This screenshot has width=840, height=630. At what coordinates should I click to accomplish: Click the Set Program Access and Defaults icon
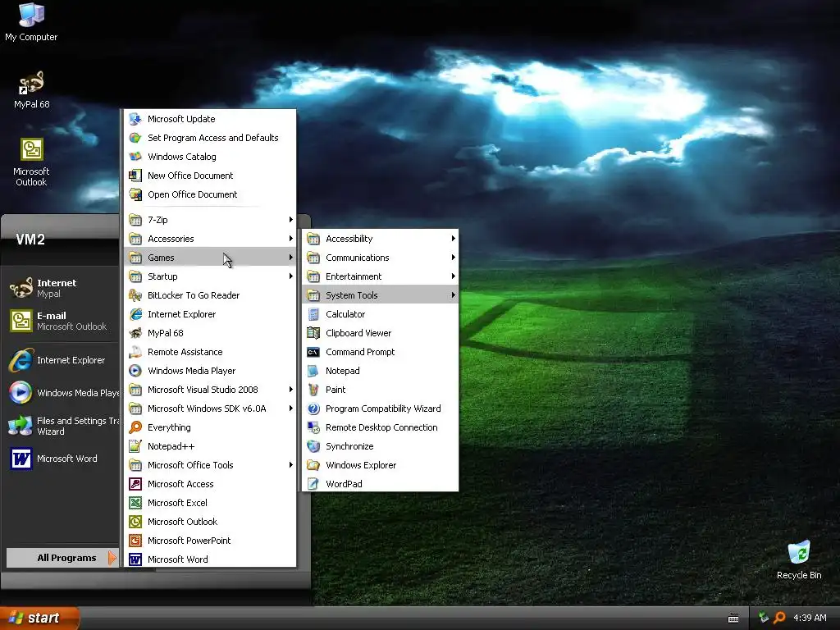click(x=135, y=138)
